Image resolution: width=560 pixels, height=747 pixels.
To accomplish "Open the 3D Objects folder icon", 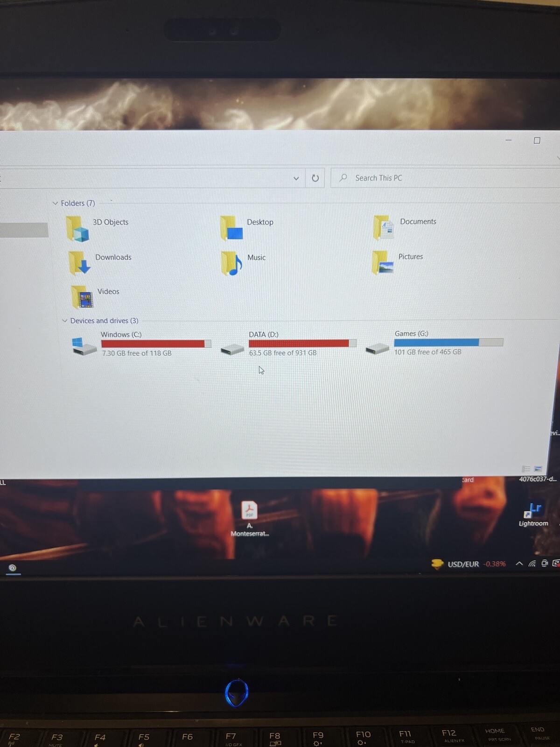I will (x=77, y=229).
